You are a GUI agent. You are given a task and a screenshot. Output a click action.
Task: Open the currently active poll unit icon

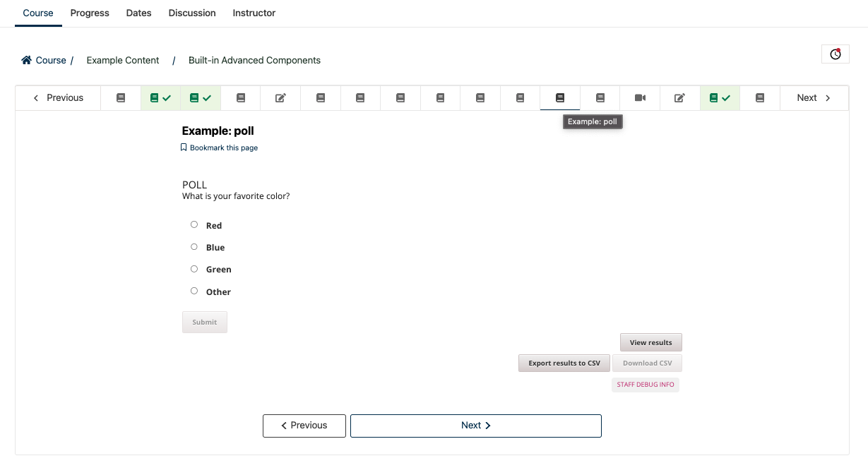coord(560,98)
